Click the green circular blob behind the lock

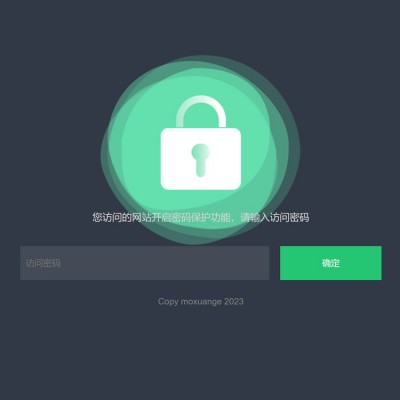pyautogui.click(x=200, y=149)
